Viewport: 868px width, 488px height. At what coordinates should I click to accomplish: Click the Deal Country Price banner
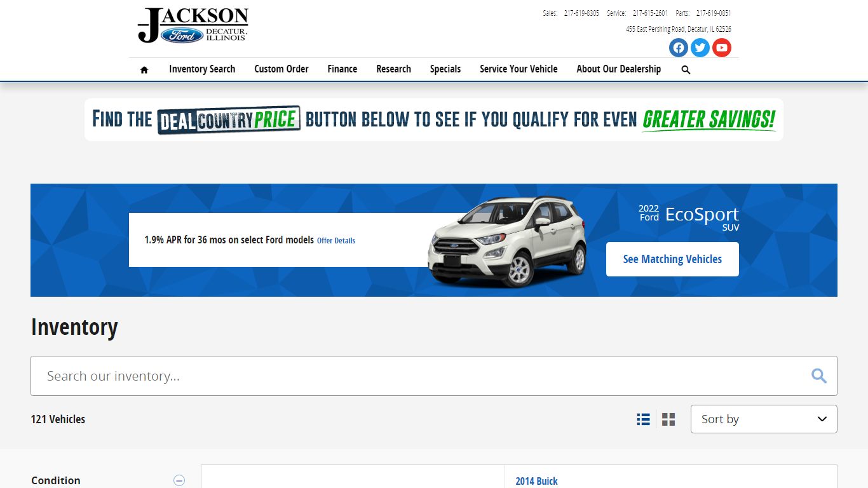pos(434,119)
